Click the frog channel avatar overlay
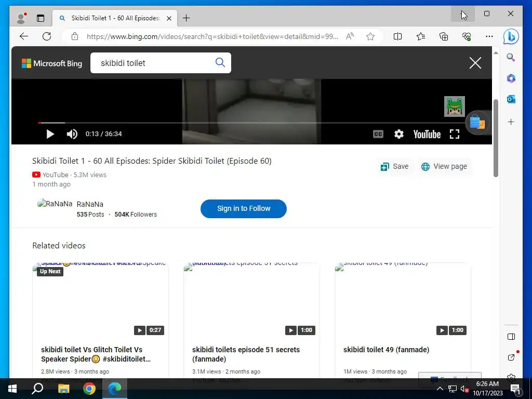Viewport: 532px width, 399px height. point(454,106)
